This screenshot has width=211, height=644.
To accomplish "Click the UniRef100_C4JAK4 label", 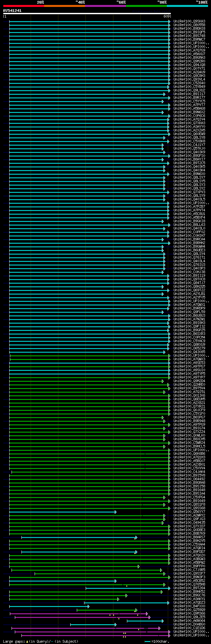I will point(189,472).
